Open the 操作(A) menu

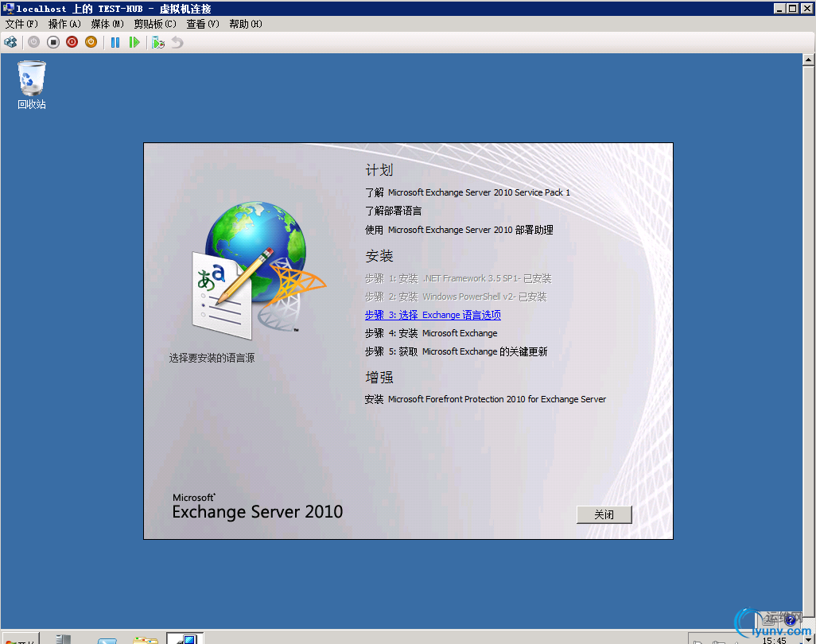(64, 24)
